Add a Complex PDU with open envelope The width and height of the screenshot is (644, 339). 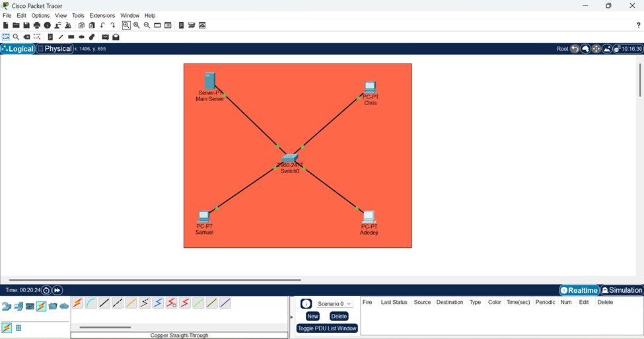coord(116,37)
